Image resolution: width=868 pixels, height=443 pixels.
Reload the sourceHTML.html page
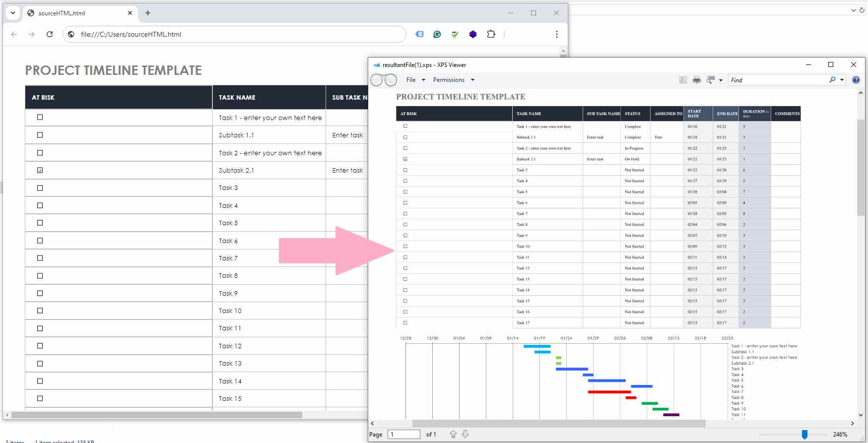(50, 34)
